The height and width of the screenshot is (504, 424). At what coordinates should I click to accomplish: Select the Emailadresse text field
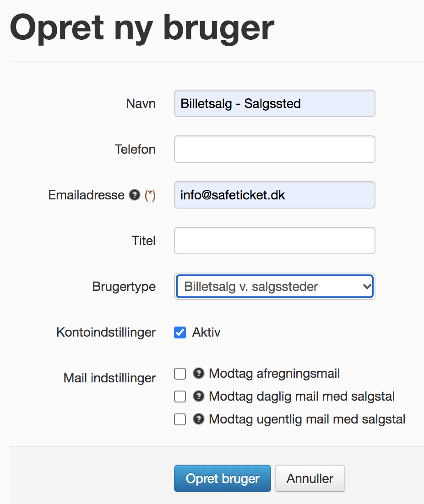point(274,195)
